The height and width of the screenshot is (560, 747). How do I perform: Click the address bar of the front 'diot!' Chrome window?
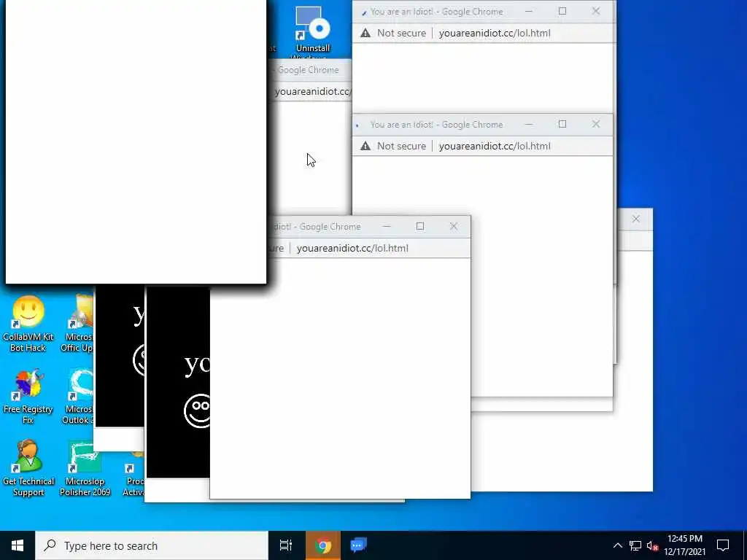[352, 248]
